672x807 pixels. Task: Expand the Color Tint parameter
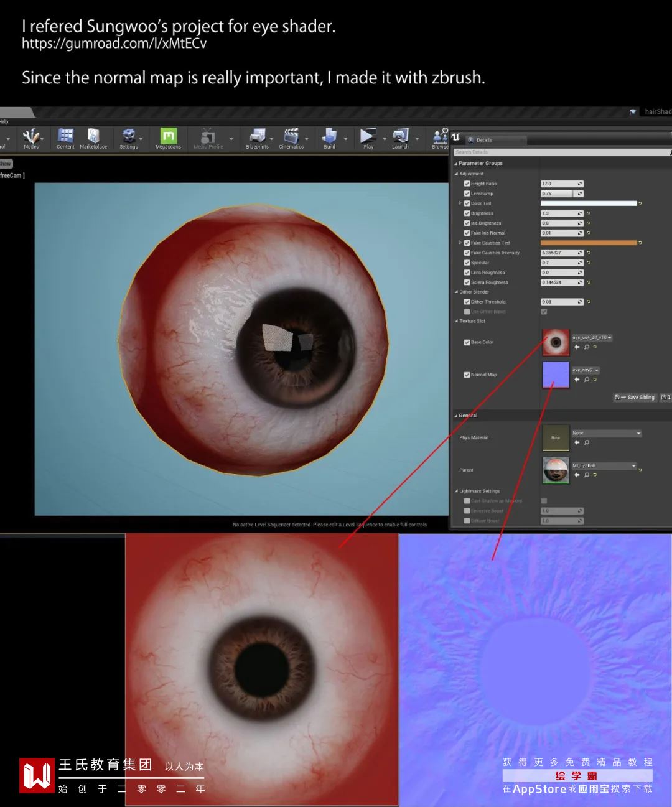[460, 203]
